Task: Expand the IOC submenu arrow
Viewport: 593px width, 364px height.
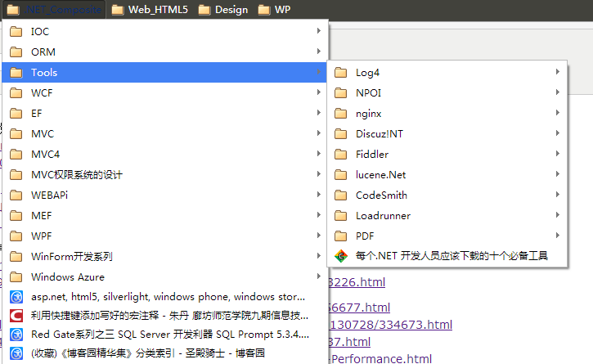Action: [x=319, y=30]
